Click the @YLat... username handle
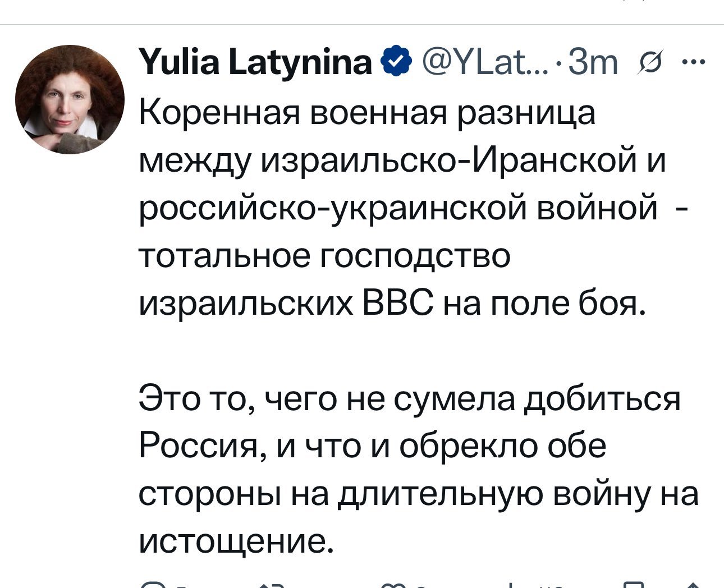Viewport: 724px width, 588px height. [473, 62]
